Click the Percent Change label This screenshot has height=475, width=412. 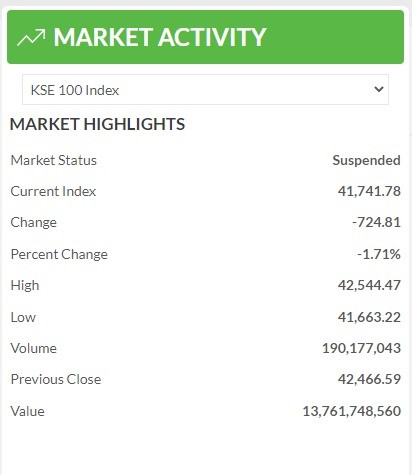[59, 254]
